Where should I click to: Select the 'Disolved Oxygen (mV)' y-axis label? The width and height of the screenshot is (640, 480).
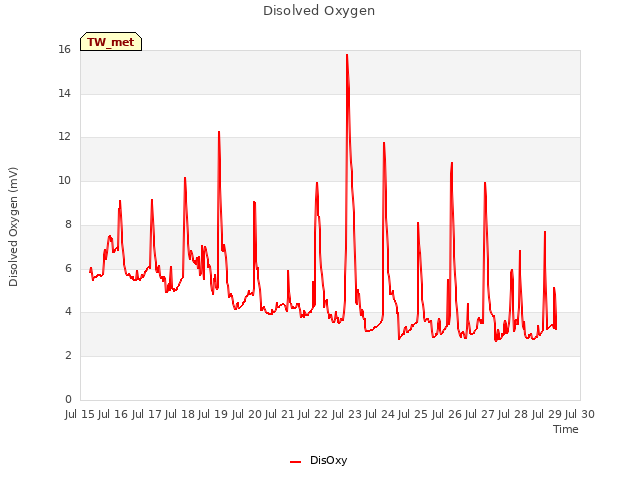13,227
